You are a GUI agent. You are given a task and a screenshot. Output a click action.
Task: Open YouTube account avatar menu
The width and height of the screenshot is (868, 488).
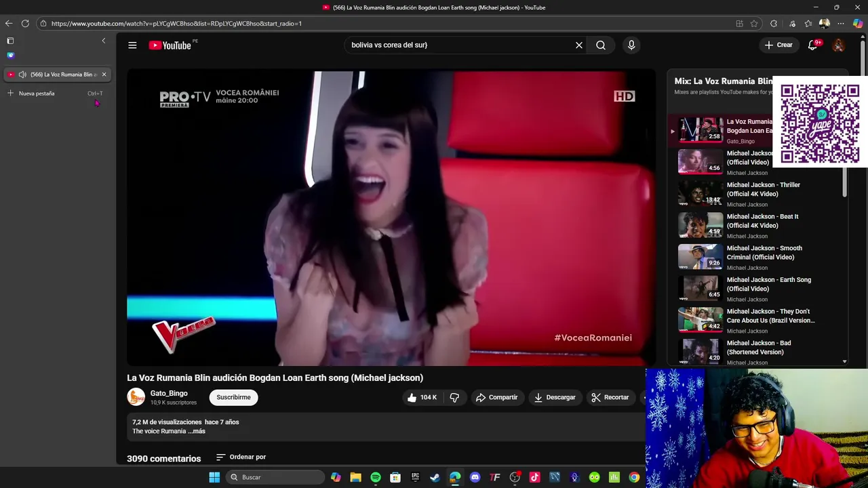(838, 45)
